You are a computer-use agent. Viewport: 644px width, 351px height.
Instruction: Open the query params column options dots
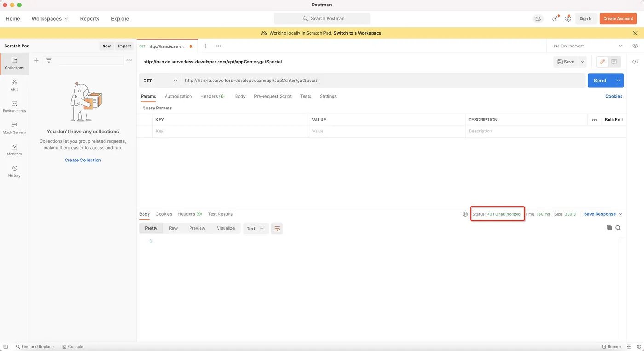tap(594, 120)
